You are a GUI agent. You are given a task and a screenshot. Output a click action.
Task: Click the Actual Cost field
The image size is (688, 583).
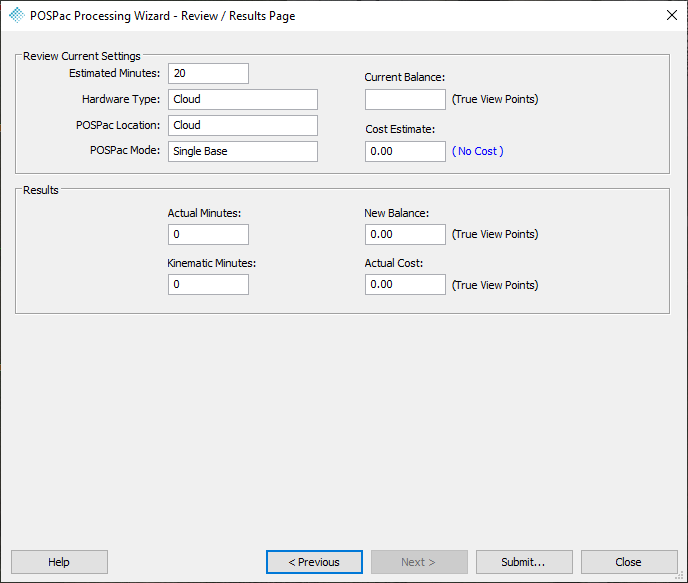[x=405, y=285]
